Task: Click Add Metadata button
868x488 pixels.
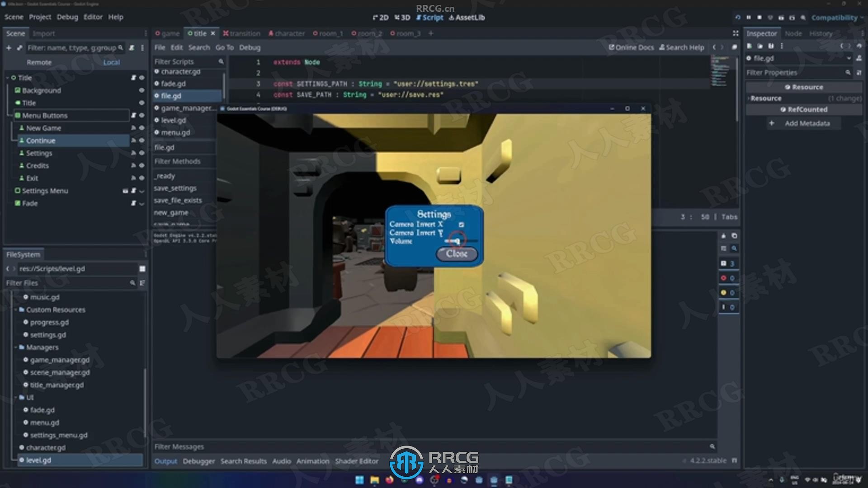Action: pos(803,123)
